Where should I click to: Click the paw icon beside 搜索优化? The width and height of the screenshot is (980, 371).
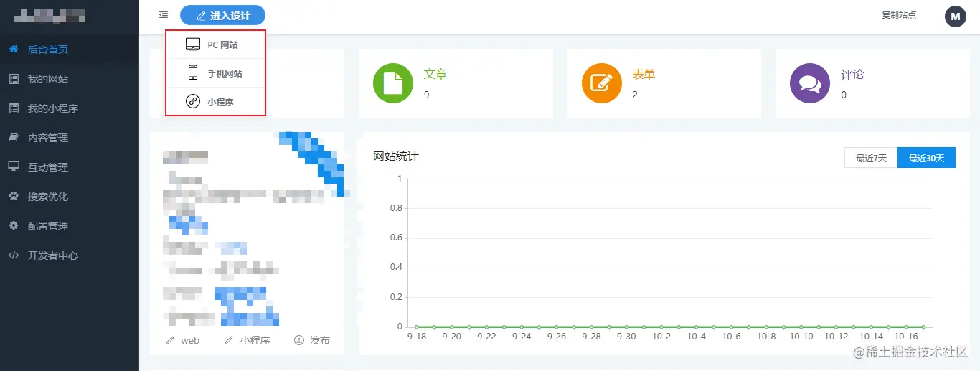pos(13,197)
